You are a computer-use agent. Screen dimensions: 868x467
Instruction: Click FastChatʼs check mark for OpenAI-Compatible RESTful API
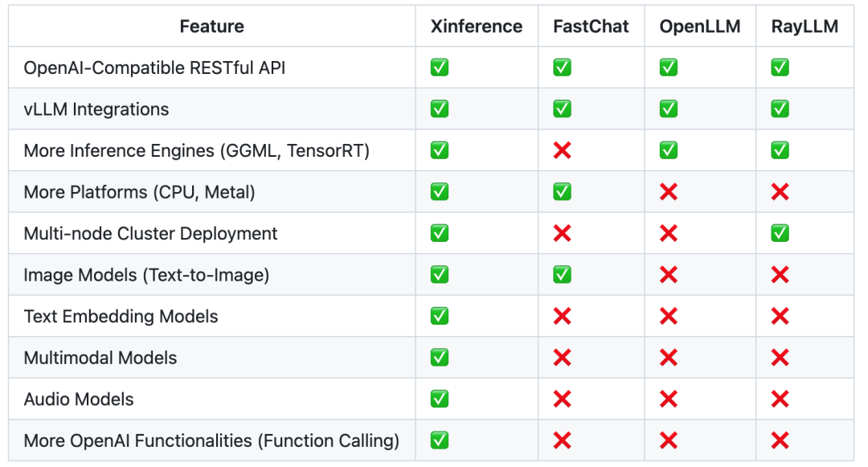(562, 68)
